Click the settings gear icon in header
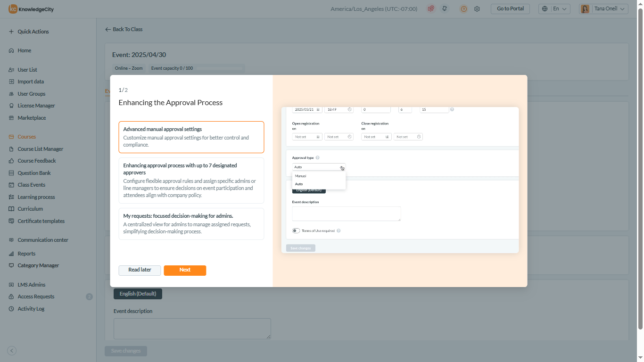 [477, 9]
